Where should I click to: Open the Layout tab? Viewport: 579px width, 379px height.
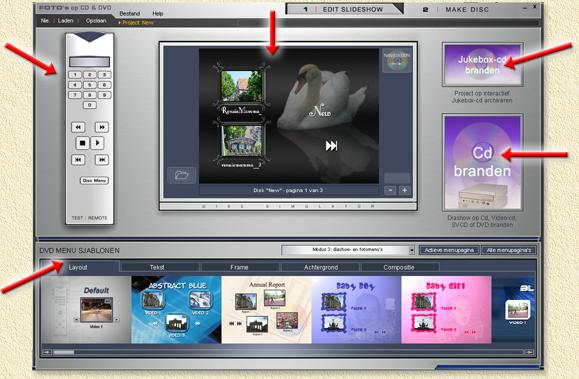pyautogui.click(x=78, y=267)
